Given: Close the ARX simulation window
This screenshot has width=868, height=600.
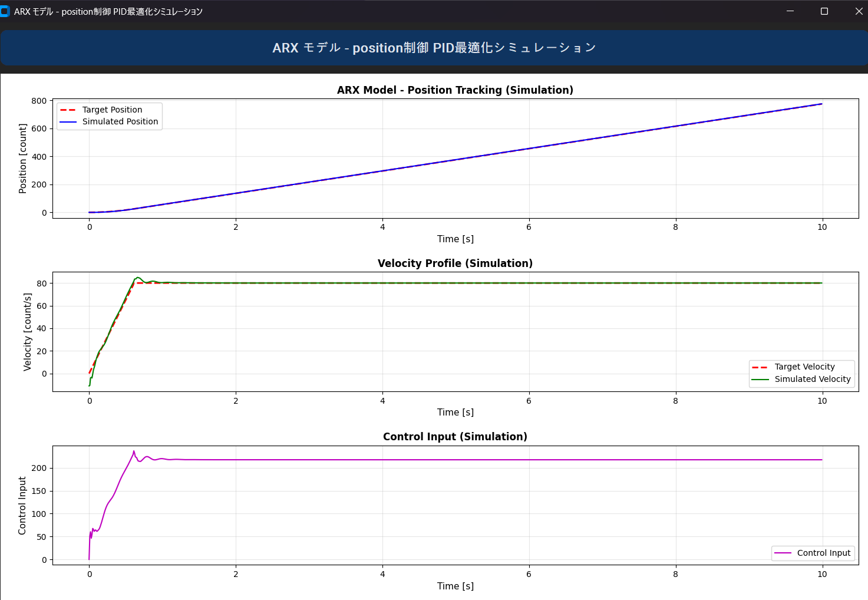Looking at the screenshot, I should coord(859,11).
